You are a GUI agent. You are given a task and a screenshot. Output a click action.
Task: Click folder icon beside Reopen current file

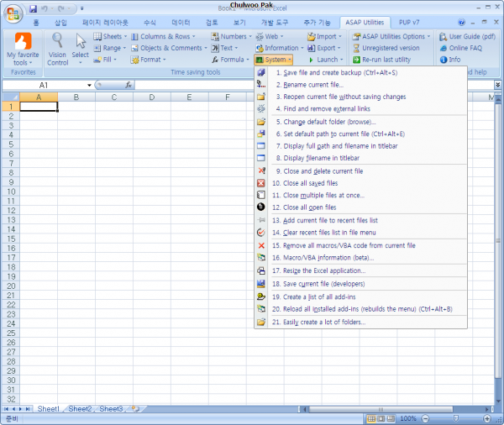pos(261,97)
